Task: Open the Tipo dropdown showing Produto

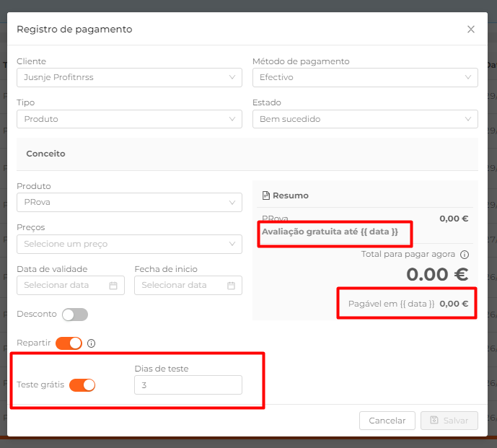Action: 129,119
